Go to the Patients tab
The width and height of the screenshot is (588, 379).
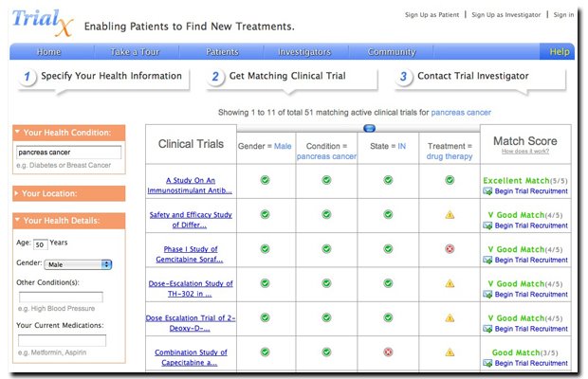click(x=222, y=52)
